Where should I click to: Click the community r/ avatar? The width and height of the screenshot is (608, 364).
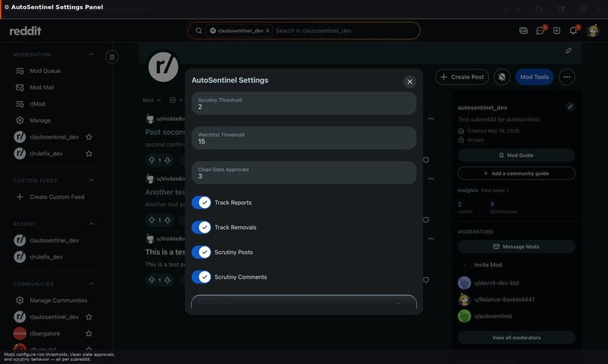pyautogui.click(x=163, y=67)
